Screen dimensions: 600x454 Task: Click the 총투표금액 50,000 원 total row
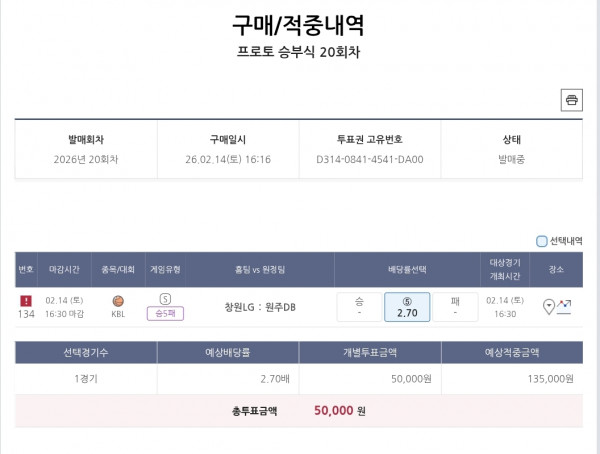click(x=299, y=410)
